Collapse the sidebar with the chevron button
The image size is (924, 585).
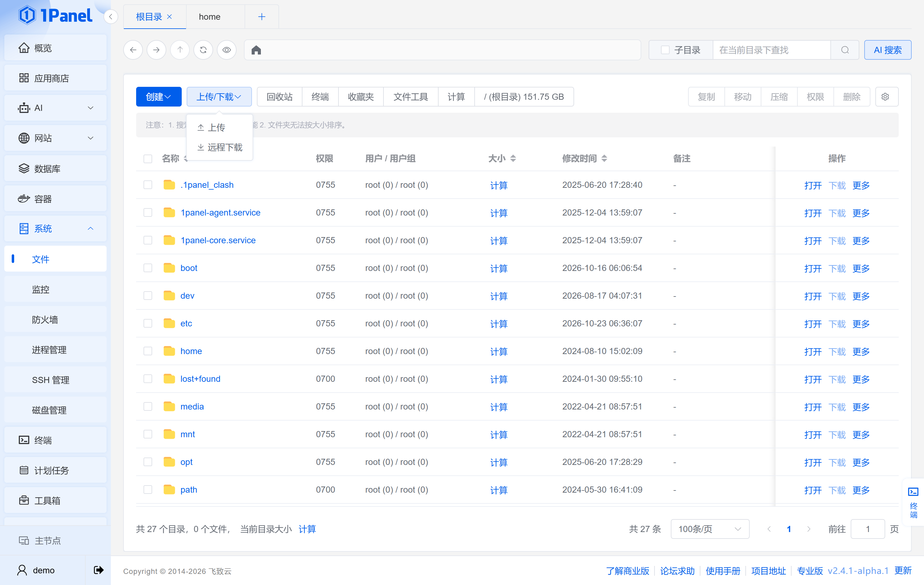(x=111, y=17)
